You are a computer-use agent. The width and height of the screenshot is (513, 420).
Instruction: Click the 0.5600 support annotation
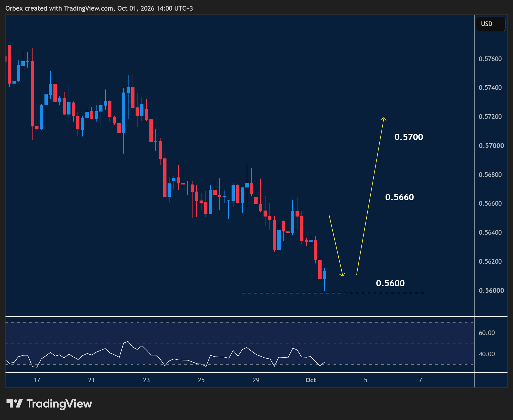pos(390,283)
